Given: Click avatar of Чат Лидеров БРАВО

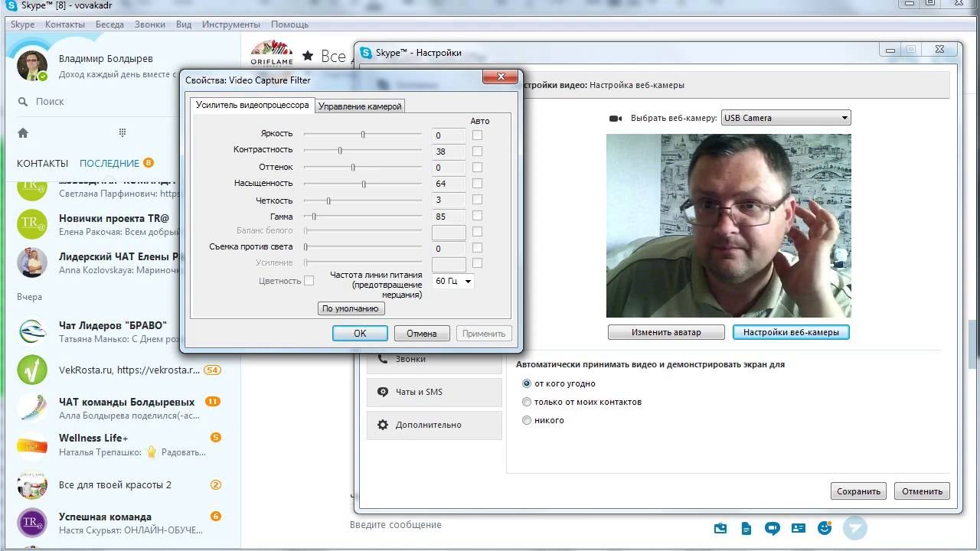Looking at the screenshot, I should pyautogui.click(x=32, y=332).
